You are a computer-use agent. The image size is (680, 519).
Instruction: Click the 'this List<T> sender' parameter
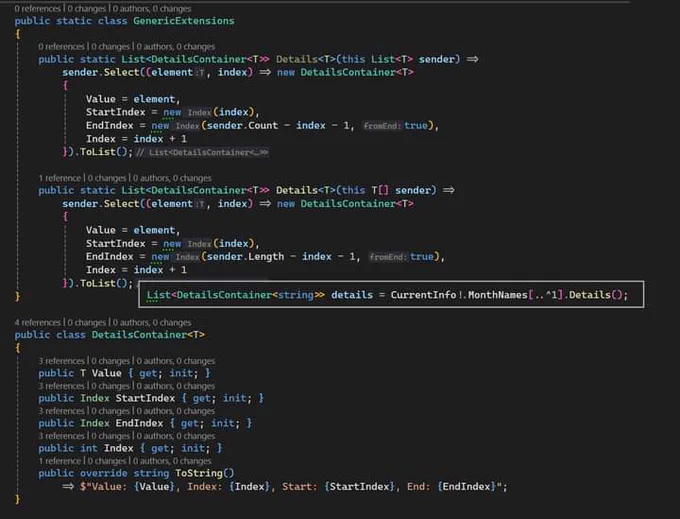(x=400, y=59)
